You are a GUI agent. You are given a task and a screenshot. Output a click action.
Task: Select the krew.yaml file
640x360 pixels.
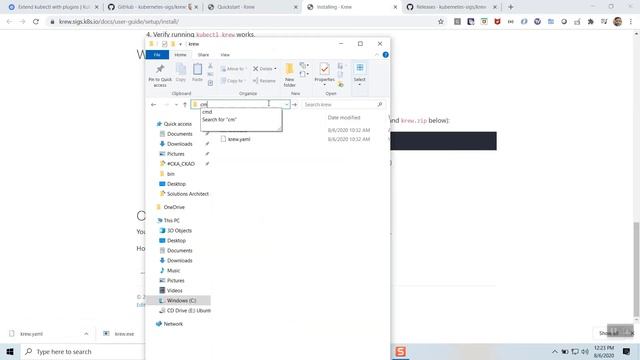239,139
